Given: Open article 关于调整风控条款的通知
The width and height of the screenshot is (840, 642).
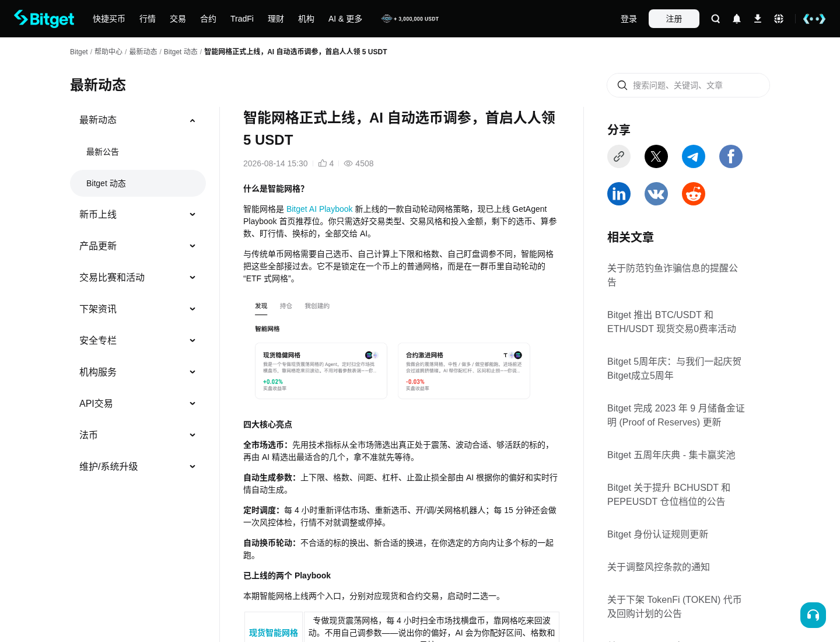Looking at the screenshot, I should pyautogui.click(x=659, y=567).
